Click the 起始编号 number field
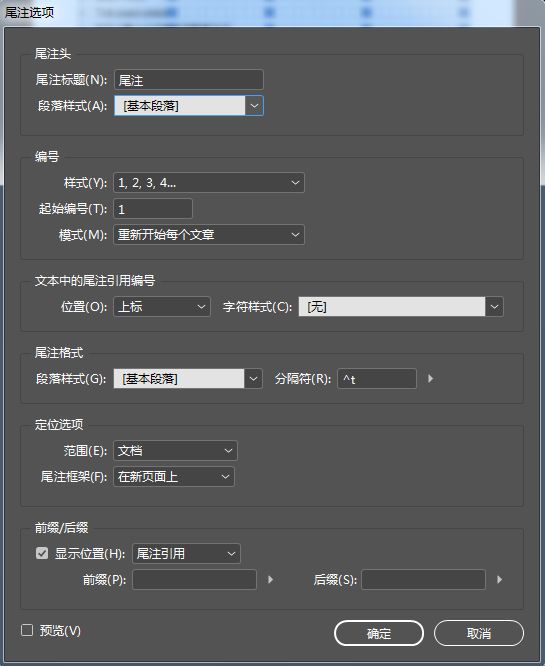The image size is (545, 666). (153, 209)
